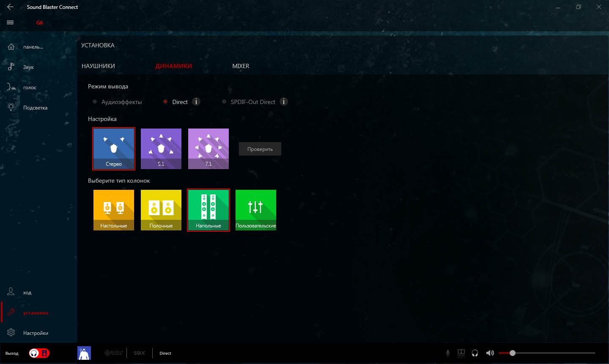Select the Настольные speaker type tile
The width and height of the screenshot is (609, 364).
tap(114, 210)
